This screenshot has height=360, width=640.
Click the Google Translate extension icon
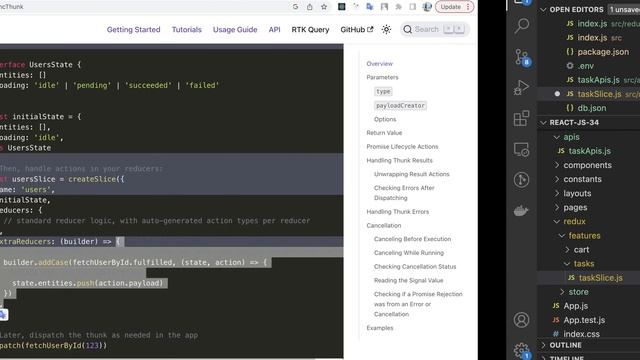click(370, 7)
